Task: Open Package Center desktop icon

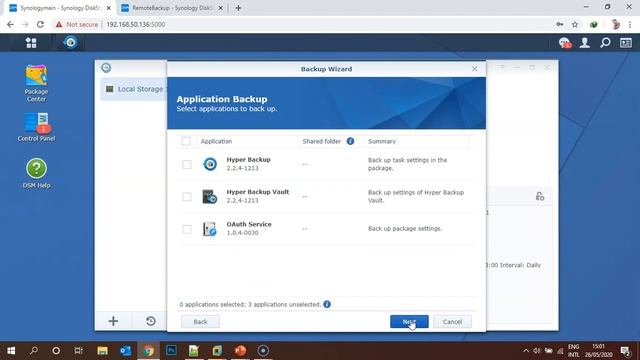Action: [36, 83]
